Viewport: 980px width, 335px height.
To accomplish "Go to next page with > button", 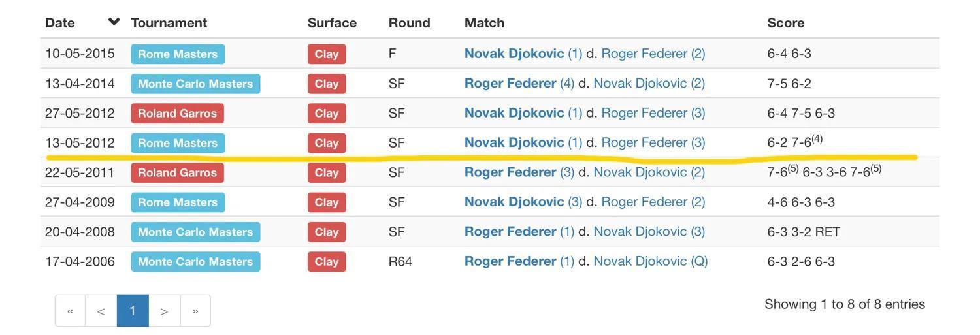I will pyautogui.click(x=164, y=311).
